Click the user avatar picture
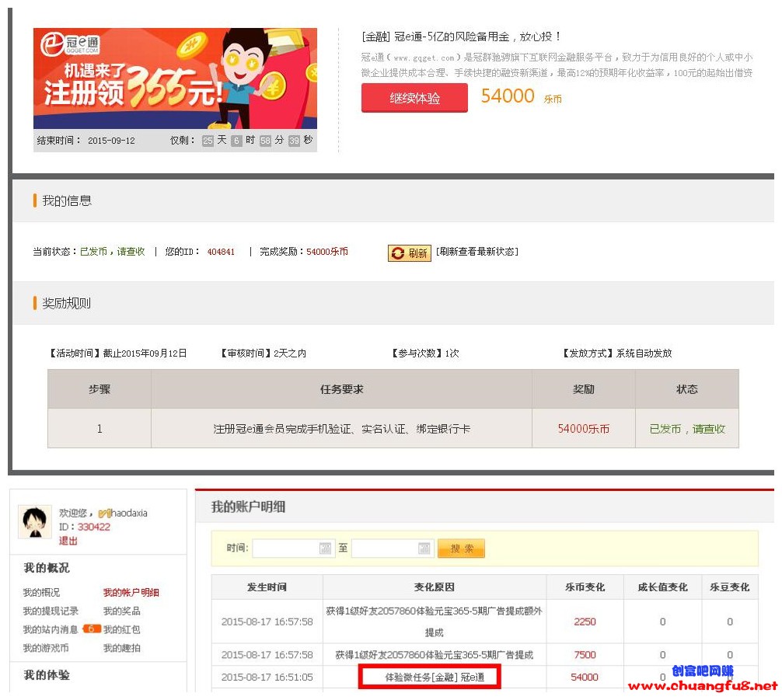782x700 pixels. coord(35,522)
